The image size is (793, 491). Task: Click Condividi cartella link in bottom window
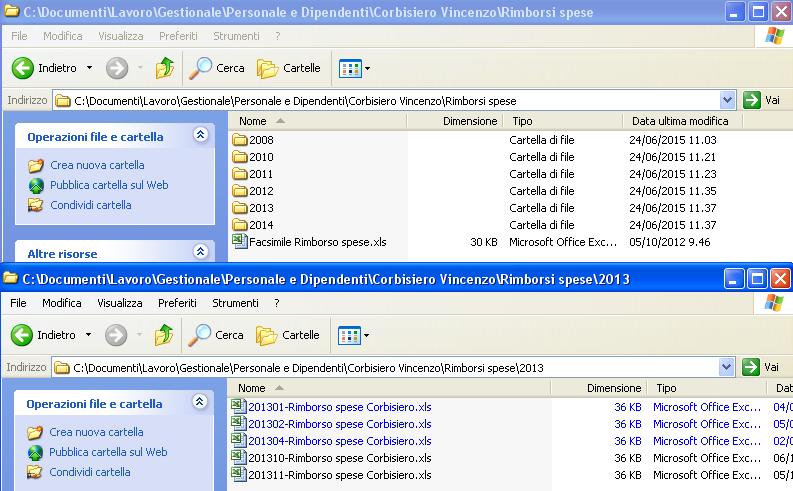click(90, 472)
